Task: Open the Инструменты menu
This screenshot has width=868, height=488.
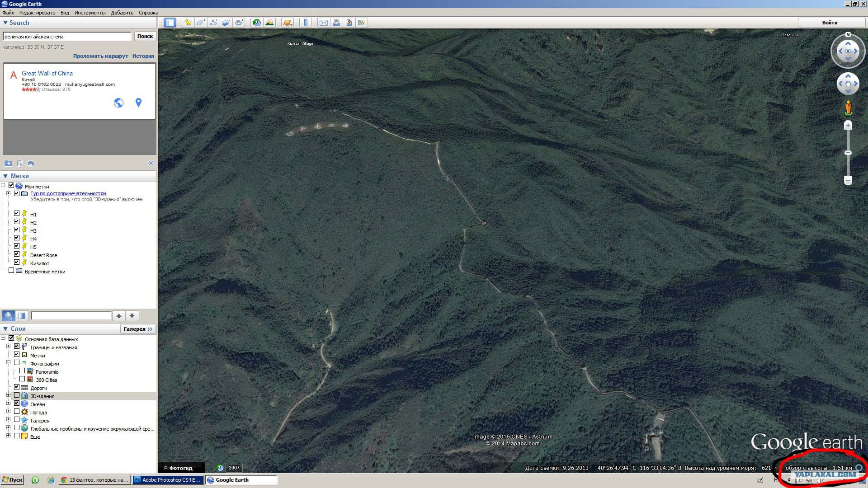Action: (90, 13)
